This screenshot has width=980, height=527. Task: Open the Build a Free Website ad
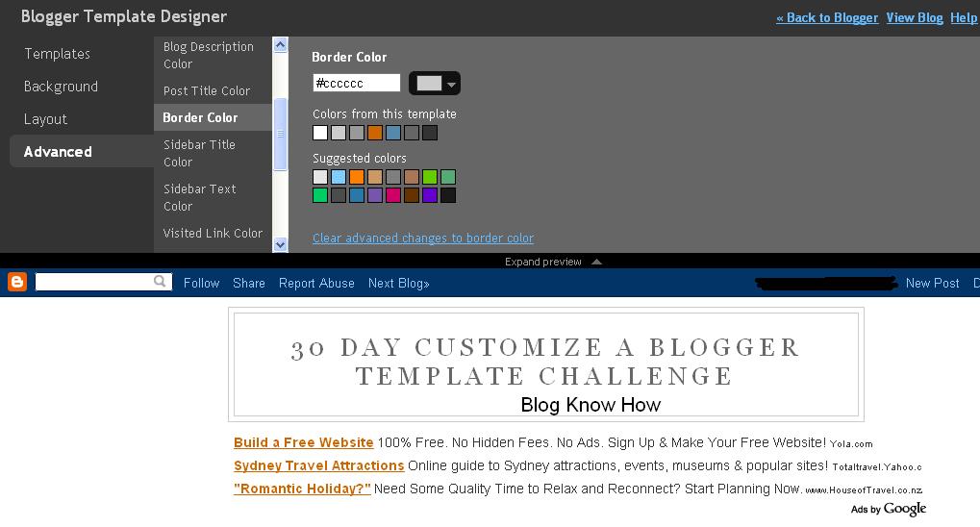point(303,442)
